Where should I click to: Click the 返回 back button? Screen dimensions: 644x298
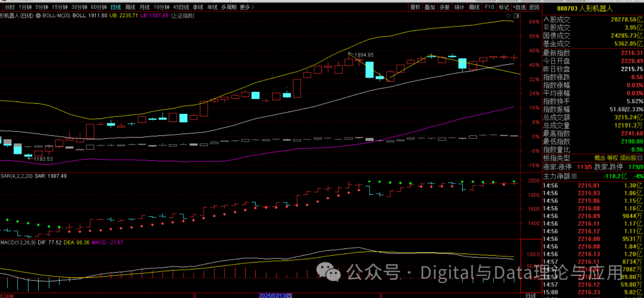[534, 7]
